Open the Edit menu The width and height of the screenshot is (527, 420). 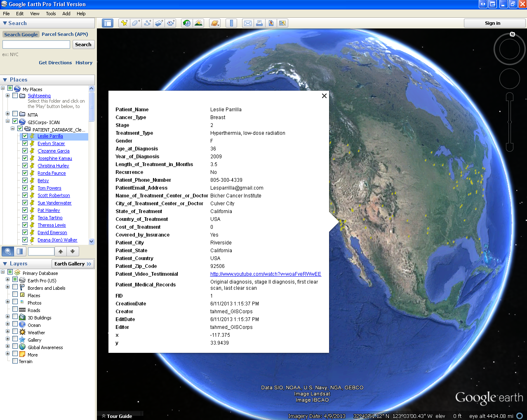point(20,14)
